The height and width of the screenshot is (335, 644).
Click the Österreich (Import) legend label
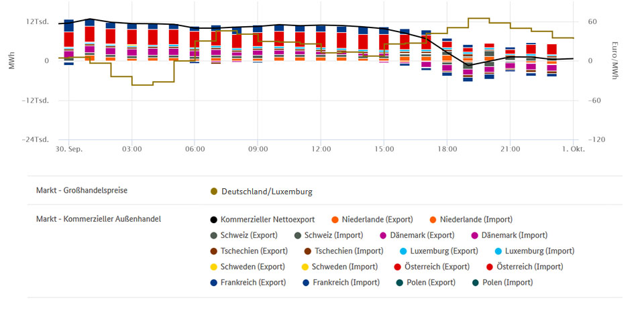[x=530, y=267]
